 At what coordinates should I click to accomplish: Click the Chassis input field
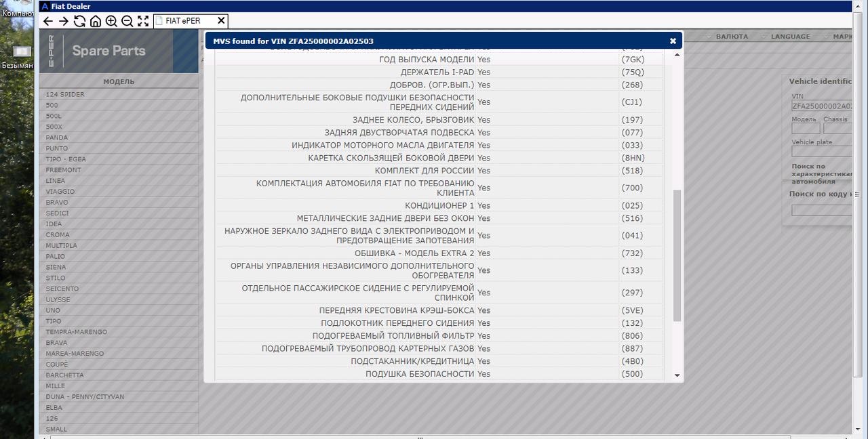point(837,129)
